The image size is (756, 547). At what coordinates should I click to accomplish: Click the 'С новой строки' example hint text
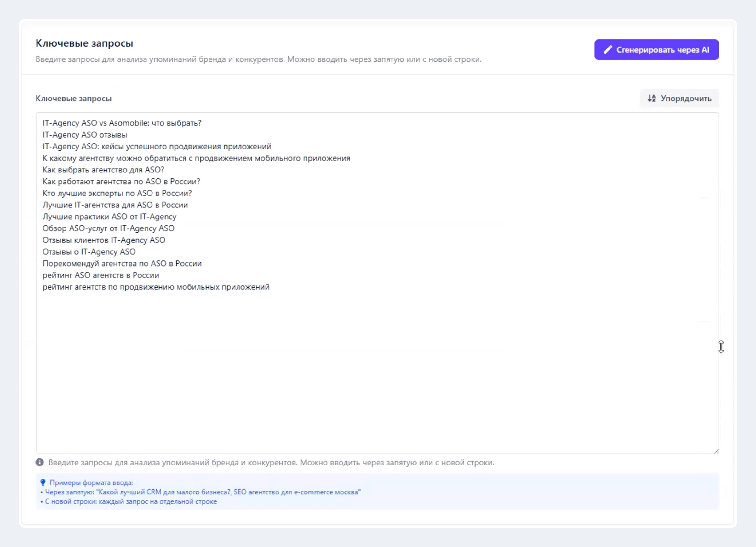[131, 501]
